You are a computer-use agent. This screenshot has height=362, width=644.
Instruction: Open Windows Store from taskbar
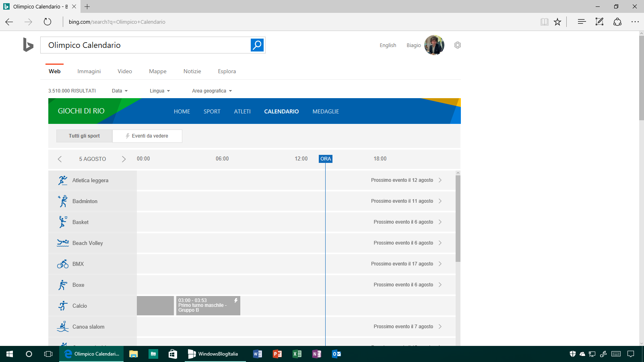click(x=173, y=354)
